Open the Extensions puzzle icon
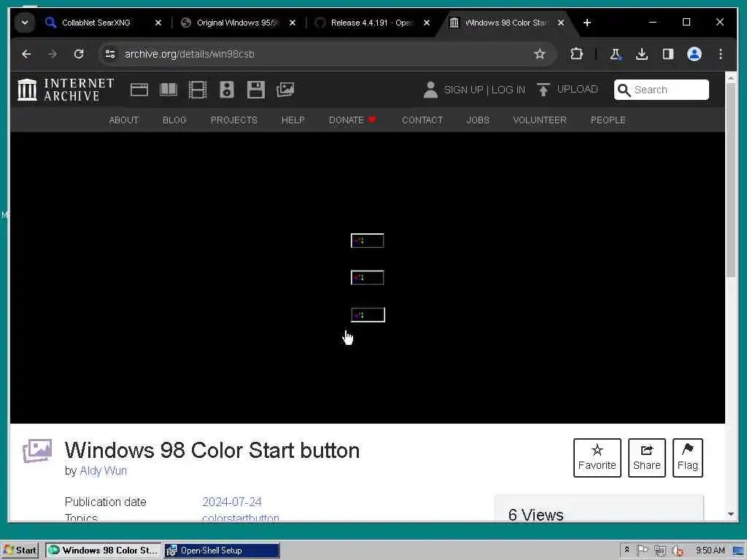This screenshot has width=747, height=560. click(x=576, y=54)
